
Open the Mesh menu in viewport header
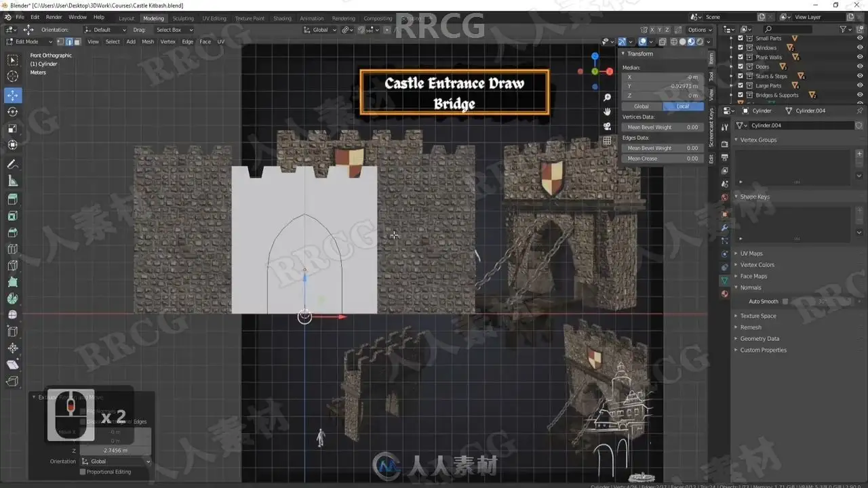148,41
